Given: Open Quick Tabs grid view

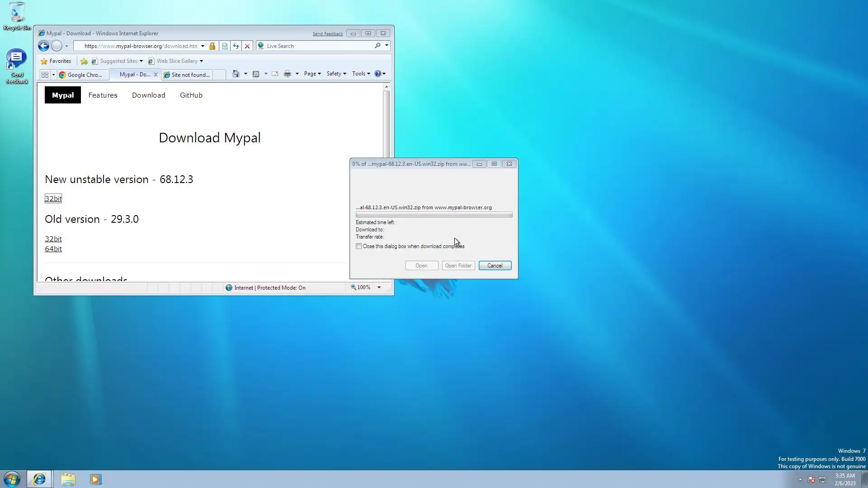Looking at the screenshot, I should (x=45, y=75).
